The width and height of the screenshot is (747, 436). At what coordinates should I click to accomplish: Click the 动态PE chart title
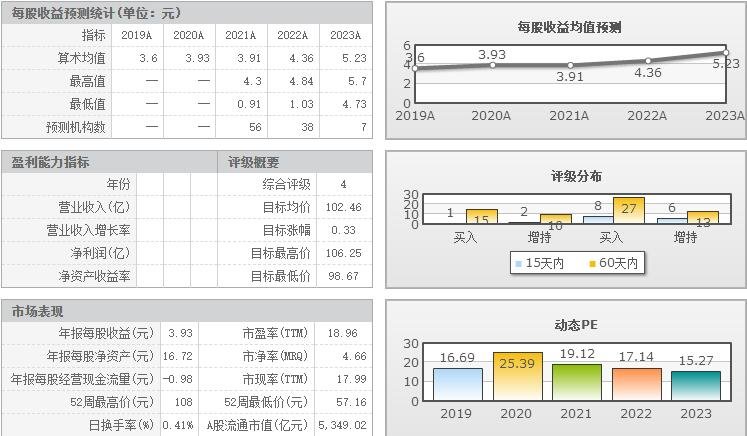tap(576, 325)
